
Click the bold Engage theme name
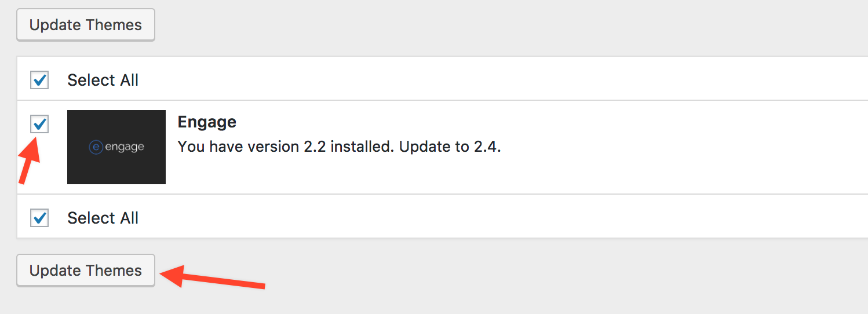(x=207, y=123)
